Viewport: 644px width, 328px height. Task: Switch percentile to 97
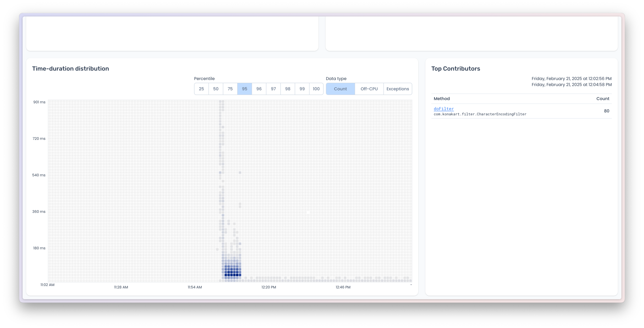273,89
